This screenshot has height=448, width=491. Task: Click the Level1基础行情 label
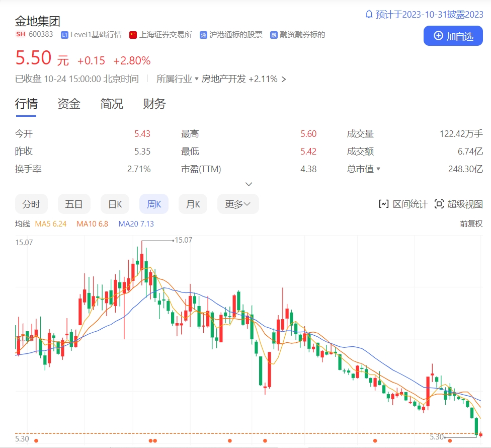[x=96, y=35]
